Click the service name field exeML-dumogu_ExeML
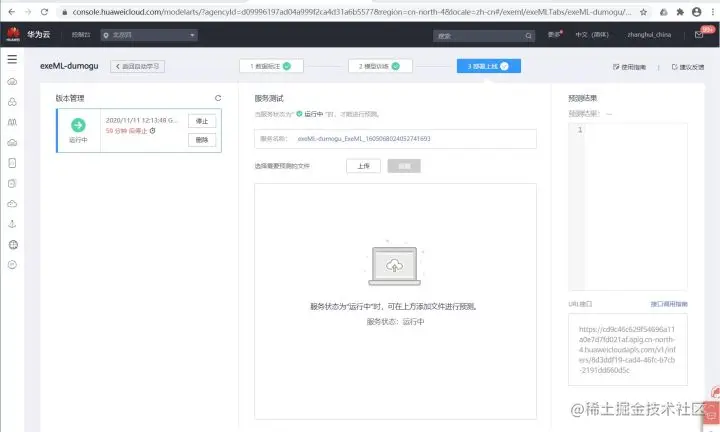The width and height of the screenshot is (720, 432). (395, 139)
